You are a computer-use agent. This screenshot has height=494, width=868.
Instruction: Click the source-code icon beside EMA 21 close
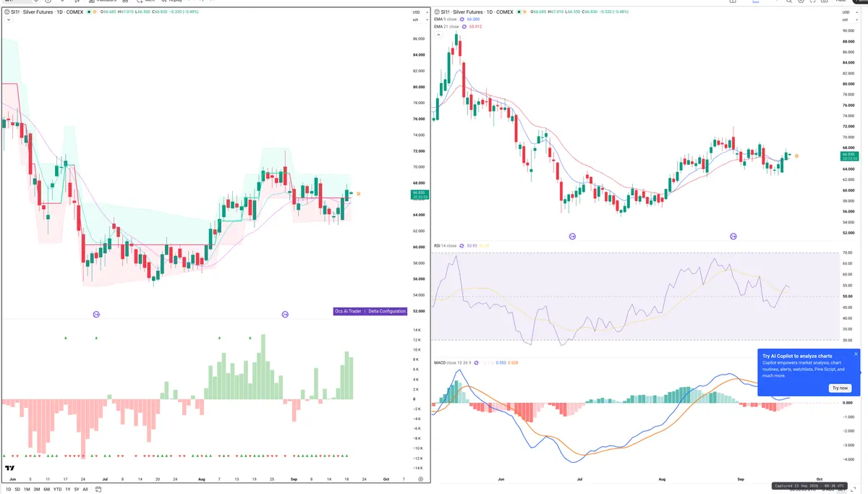(x=465, y=26)
